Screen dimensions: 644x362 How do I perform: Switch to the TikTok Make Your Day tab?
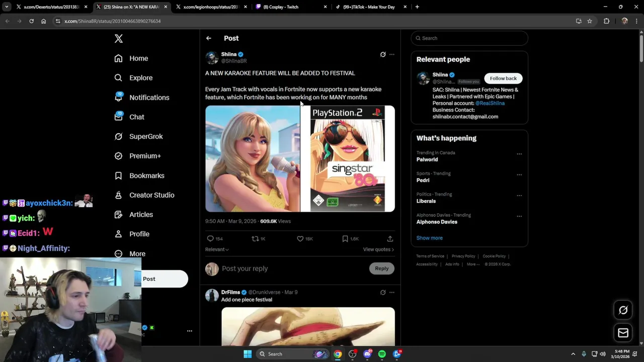[370, 7]
